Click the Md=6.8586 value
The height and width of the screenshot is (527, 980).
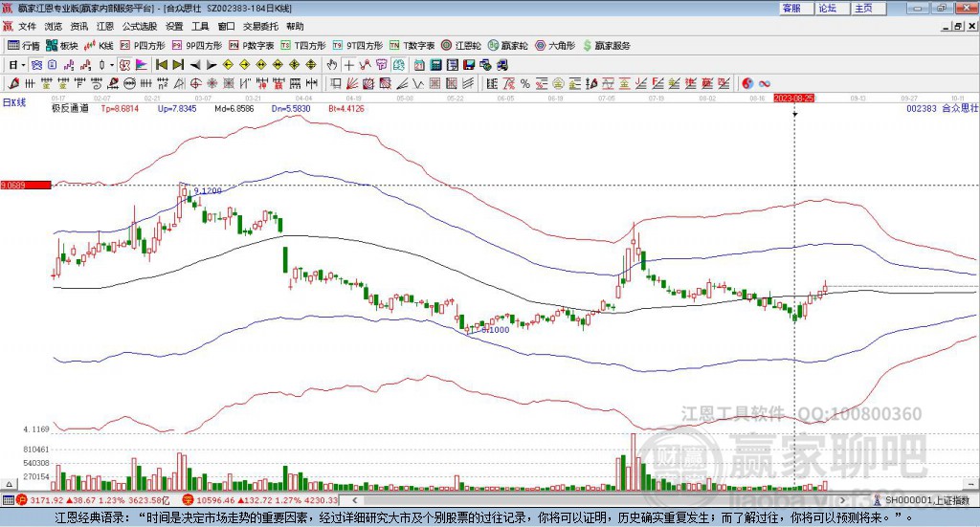pos(234,109)
